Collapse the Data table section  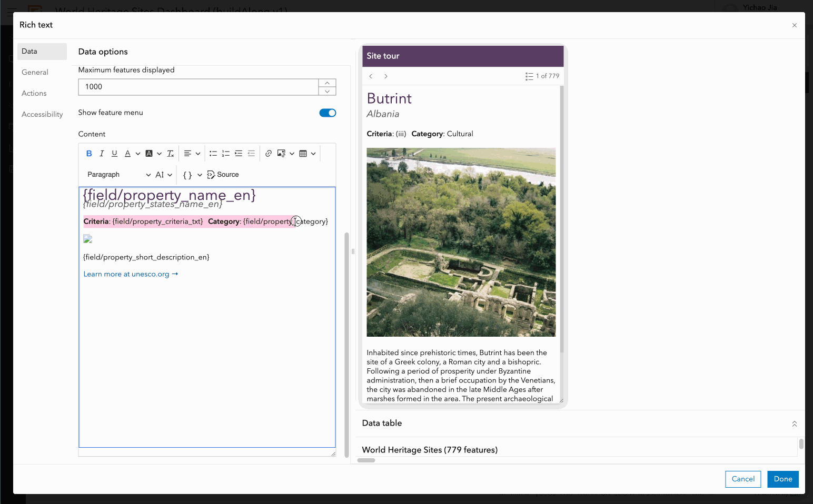[795, 424]
